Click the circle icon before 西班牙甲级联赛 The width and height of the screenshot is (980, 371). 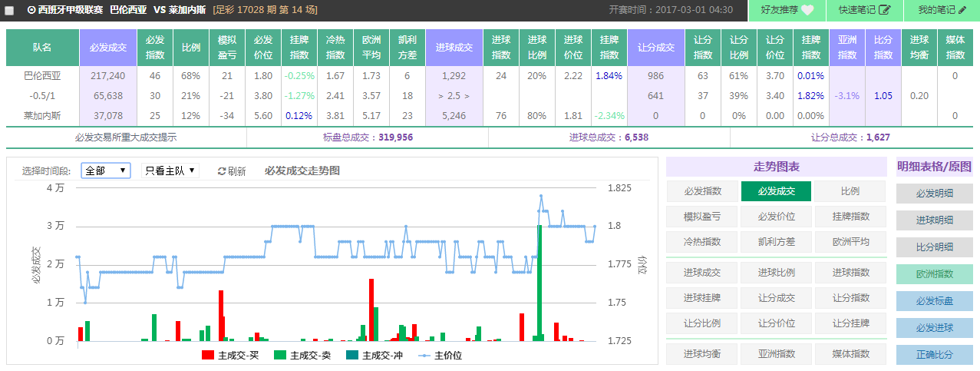[31, 10]
